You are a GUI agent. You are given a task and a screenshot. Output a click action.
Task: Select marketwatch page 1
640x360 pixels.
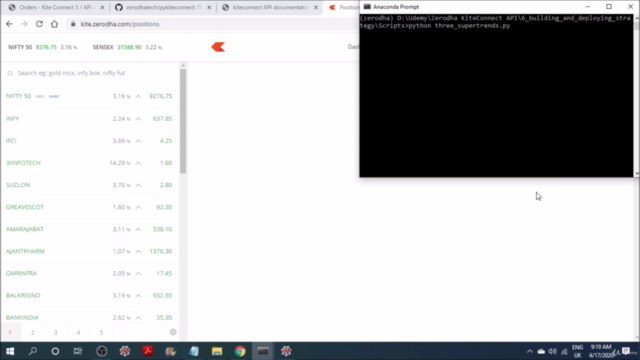click(10, 332)
